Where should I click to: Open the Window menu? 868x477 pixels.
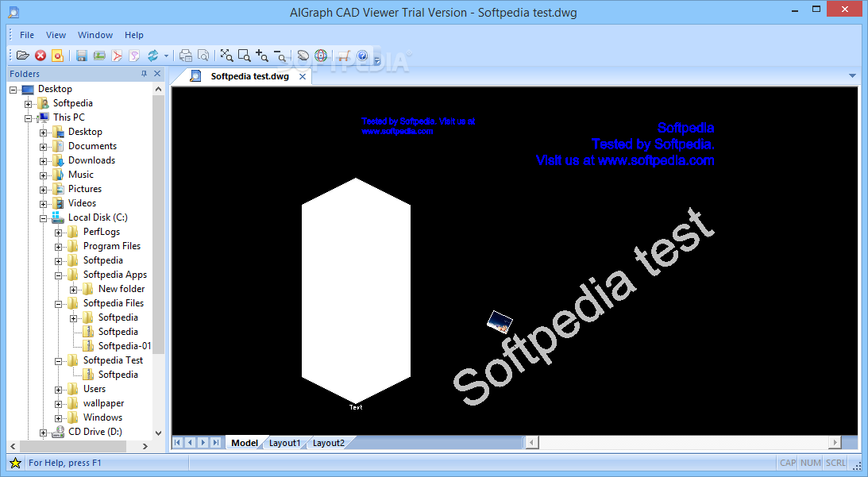pyautogui.click(x=95, y=35)
